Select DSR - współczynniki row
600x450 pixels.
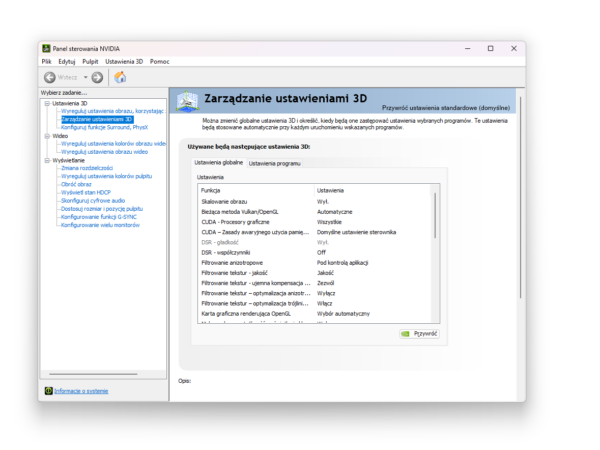tap(314, 253)
